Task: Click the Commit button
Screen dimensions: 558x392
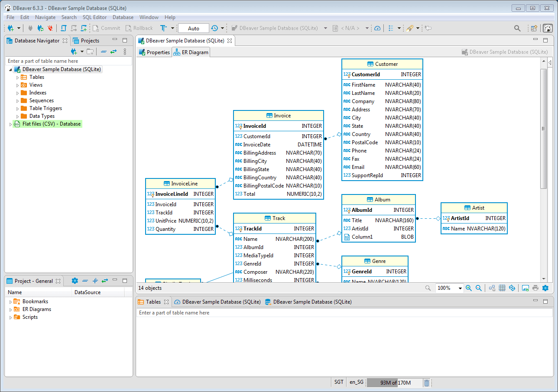Action: 106,28
